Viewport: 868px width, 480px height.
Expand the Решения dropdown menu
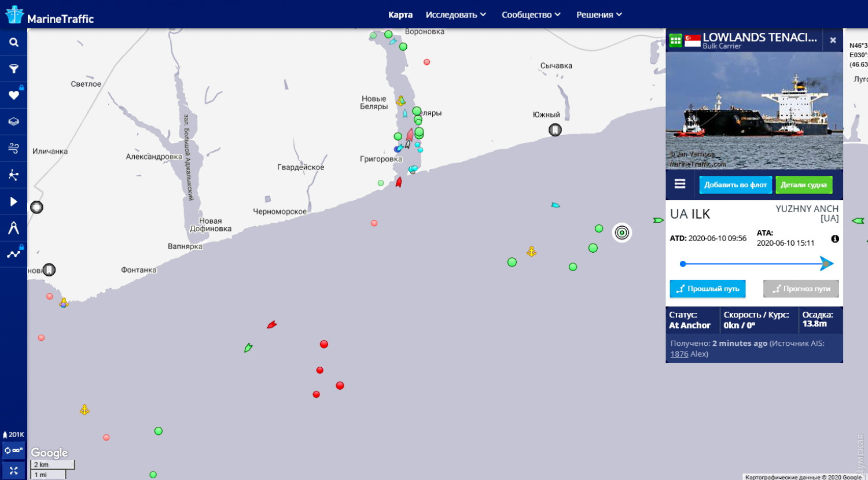pyautogui.click(x=599, y=14)
